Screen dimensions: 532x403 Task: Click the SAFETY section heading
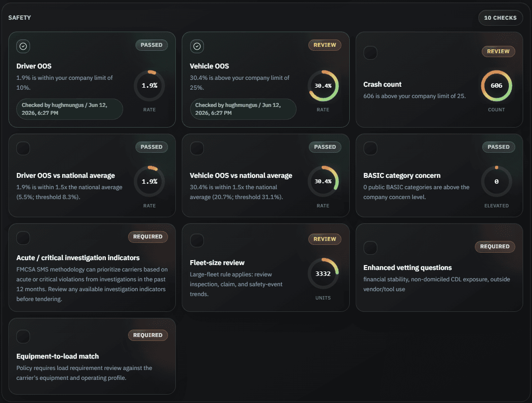pos(20,18)
